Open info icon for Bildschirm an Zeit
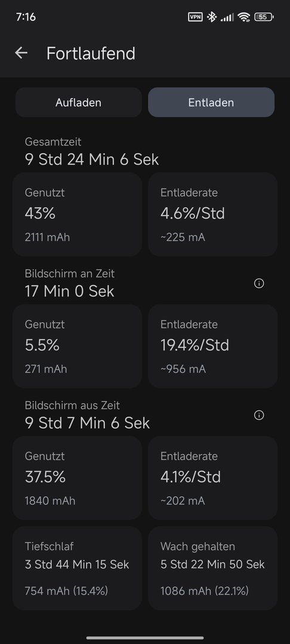The width and height of the screenshot is (290, 644). 259,283
